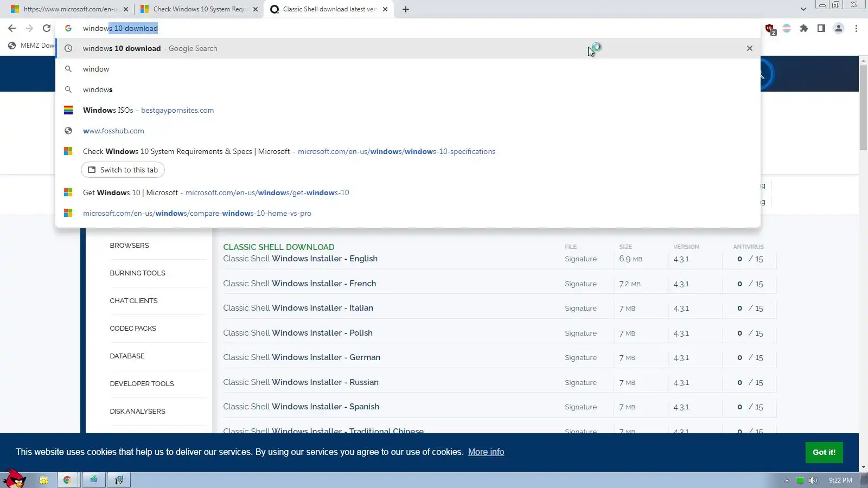Viewport: 868px width, 488px height.
Task: Download Classic Shell Windows Installer - Spanish
Action: 301,407
